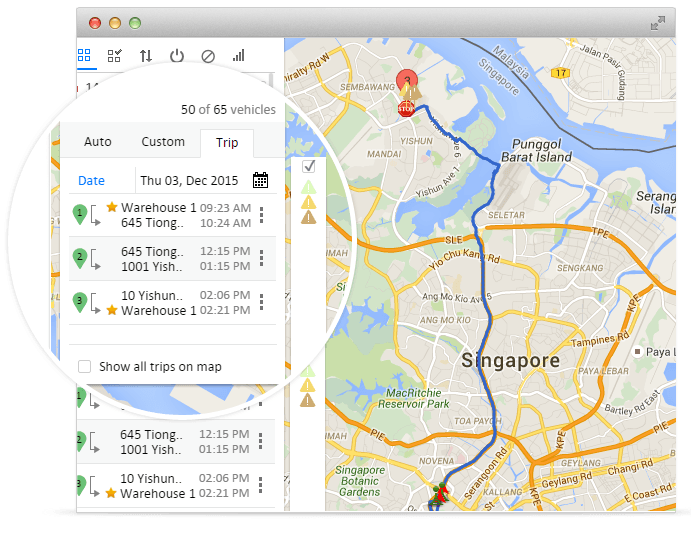This screenshot has height=550, width=691.
Task: Select the Trip tab
Action: [x=227, y=143]
